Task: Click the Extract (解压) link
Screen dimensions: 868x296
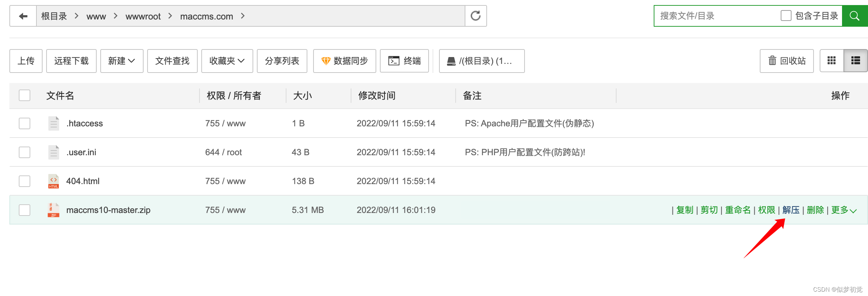Action: pos(791,210)
